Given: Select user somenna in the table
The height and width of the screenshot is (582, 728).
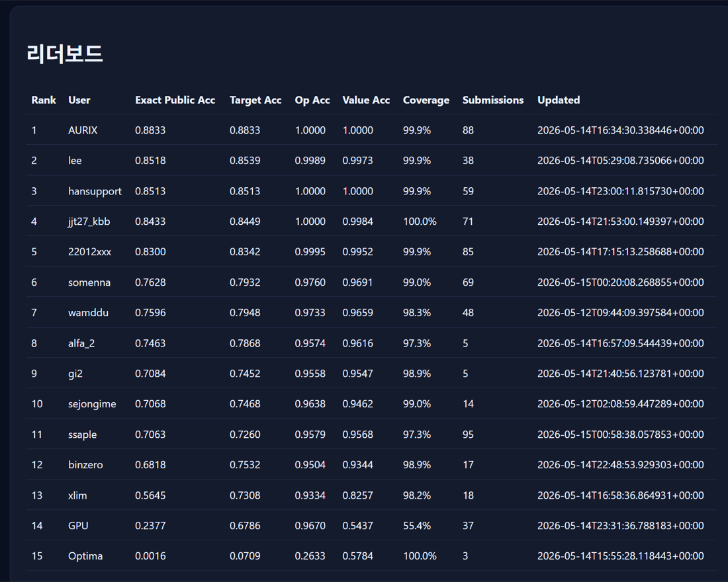Looking at the screenshot, I should coord(89,282).
